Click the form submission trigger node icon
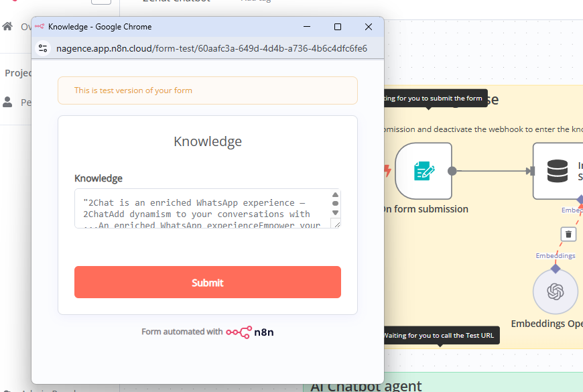Viewport: 583px width, 392px height. pyautogui.click(x=424, y=171)
